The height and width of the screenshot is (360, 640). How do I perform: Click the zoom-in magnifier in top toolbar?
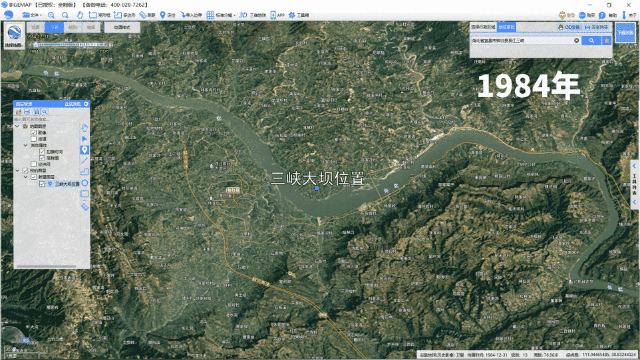51,15
